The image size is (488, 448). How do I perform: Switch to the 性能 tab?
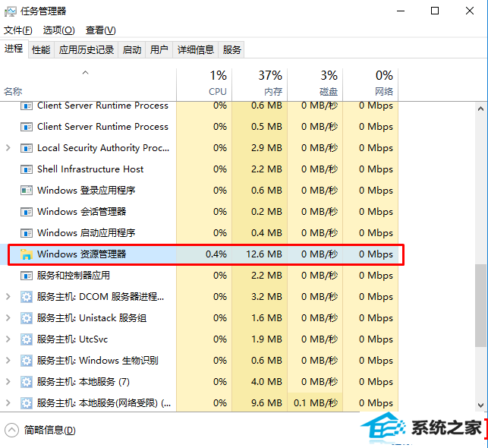click(41, 50)
